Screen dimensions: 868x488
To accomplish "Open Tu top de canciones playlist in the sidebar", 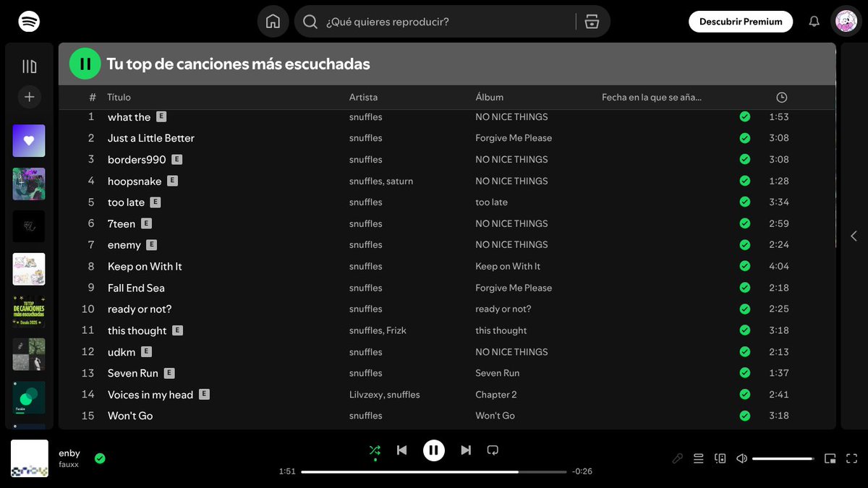I will pos(29,312).
